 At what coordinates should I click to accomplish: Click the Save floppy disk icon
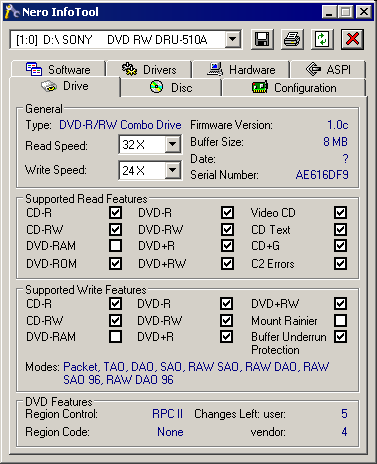pyautogui.click(x=262, y=40)
